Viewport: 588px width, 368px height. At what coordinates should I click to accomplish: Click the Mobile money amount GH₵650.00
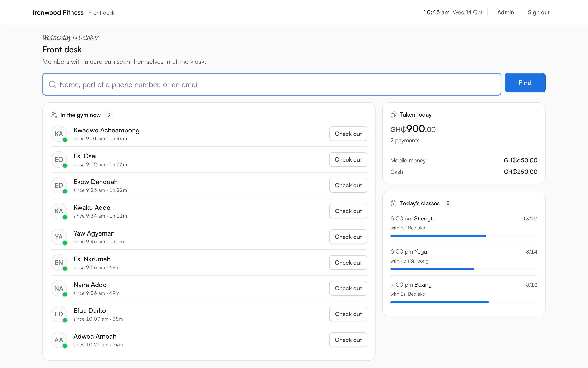[520, 160]
